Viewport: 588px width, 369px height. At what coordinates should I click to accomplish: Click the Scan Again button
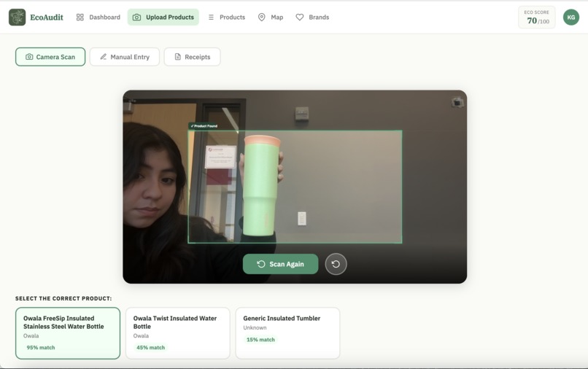[x=280, y=264]
